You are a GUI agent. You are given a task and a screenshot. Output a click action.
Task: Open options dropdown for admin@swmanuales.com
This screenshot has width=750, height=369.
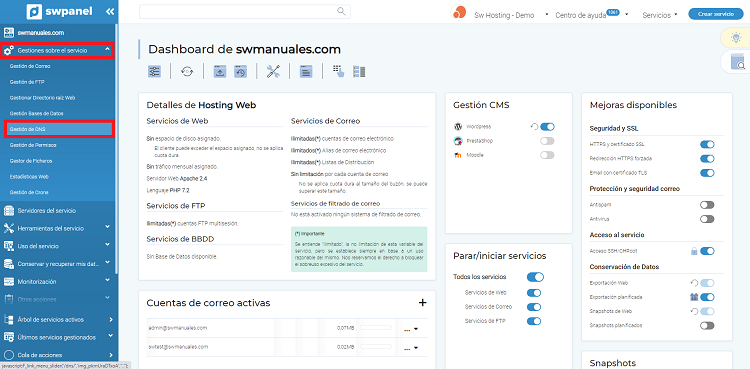tap(411, 329)
